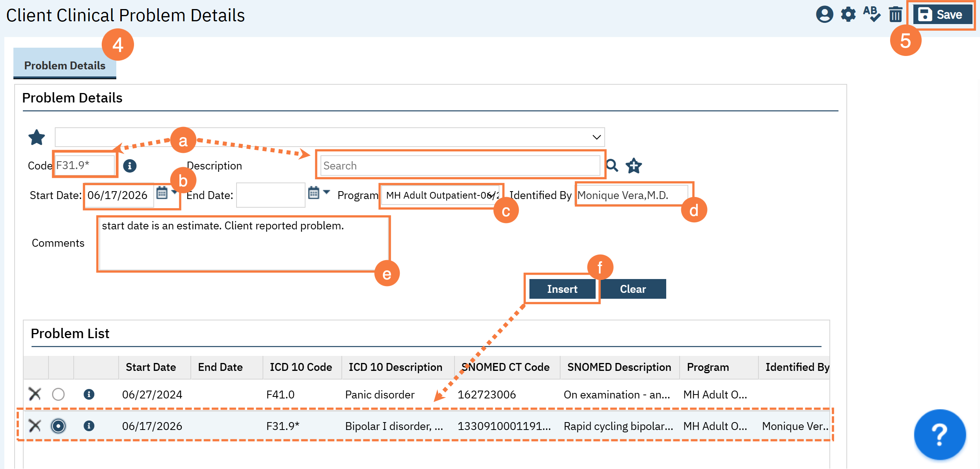
Task: Open the Program dropdown MH Adult Outpatient
Action: [441, 195]
